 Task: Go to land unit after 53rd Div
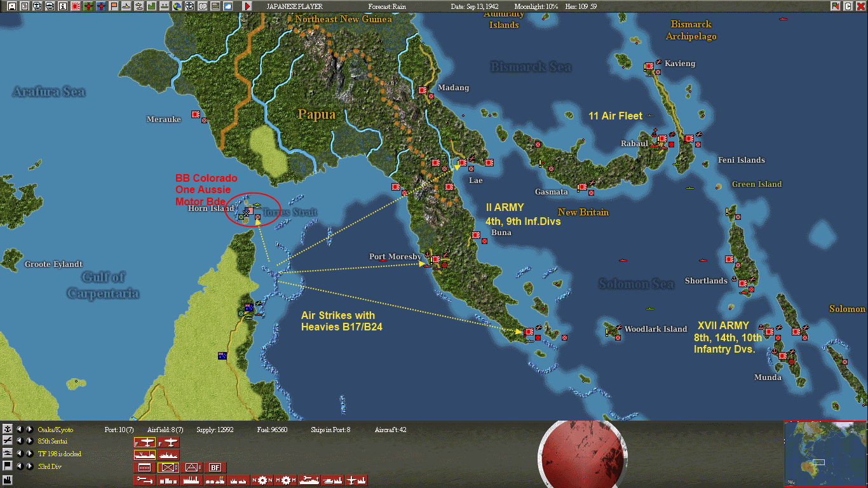[x=30, y=466]
